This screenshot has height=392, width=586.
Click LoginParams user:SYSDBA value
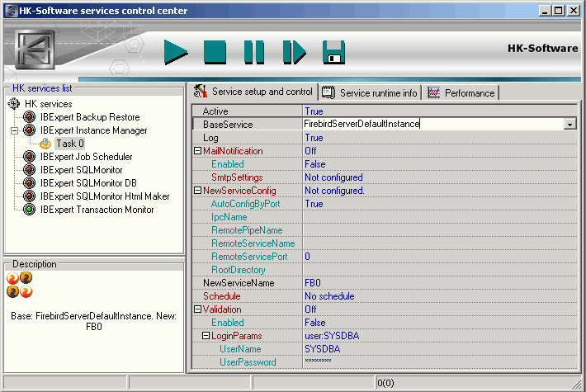332,336
